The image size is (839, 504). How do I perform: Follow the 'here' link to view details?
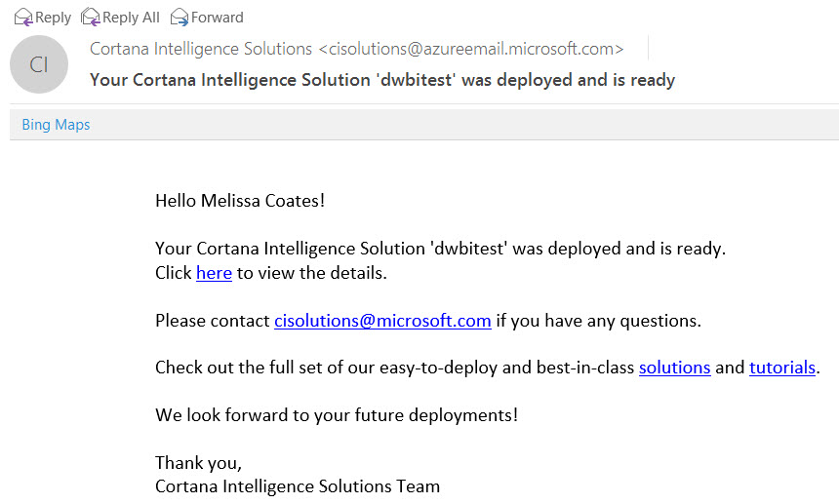click(x=214, y=273)
